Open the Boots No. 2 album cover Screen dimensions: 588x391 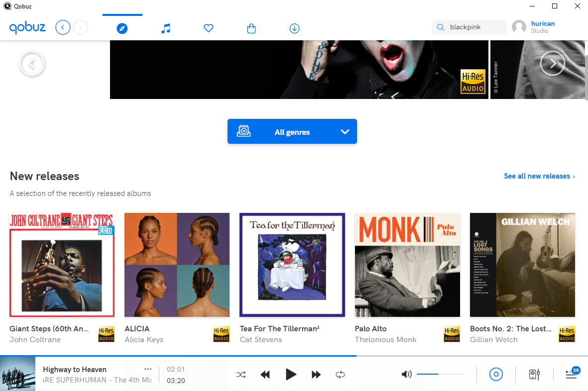pyautogui.click(x=522, y=265)
